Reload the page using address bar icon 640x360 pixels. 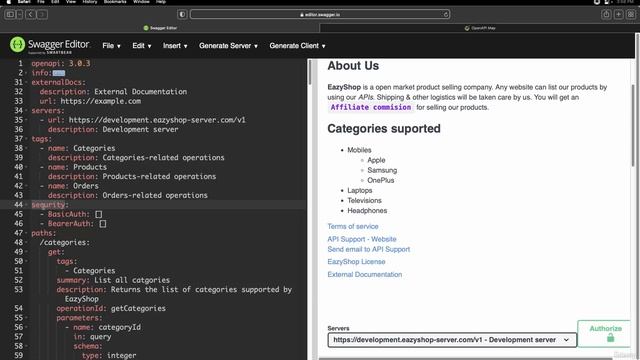pos(445,15)
